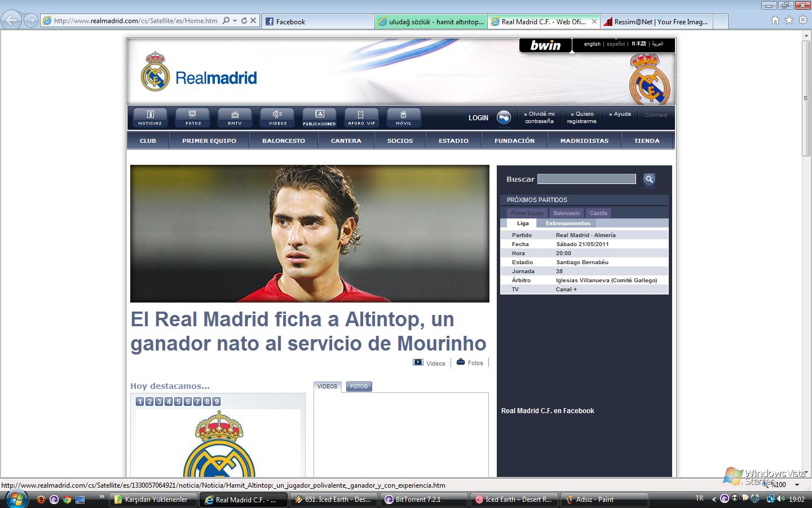Viewport: 812px width, 508px height.
Task: Open the RMTV television icon
Action: tap(235, 117)
